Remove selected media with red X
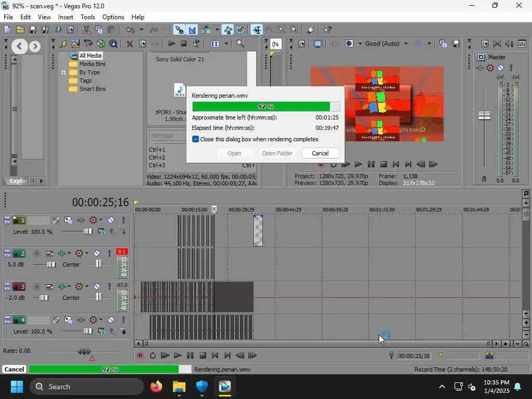This screenshot has width=532, height=399. pos(129,44)
